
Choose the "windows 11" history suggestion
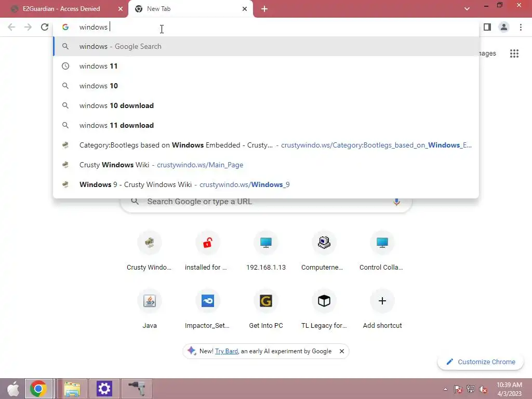265,66
